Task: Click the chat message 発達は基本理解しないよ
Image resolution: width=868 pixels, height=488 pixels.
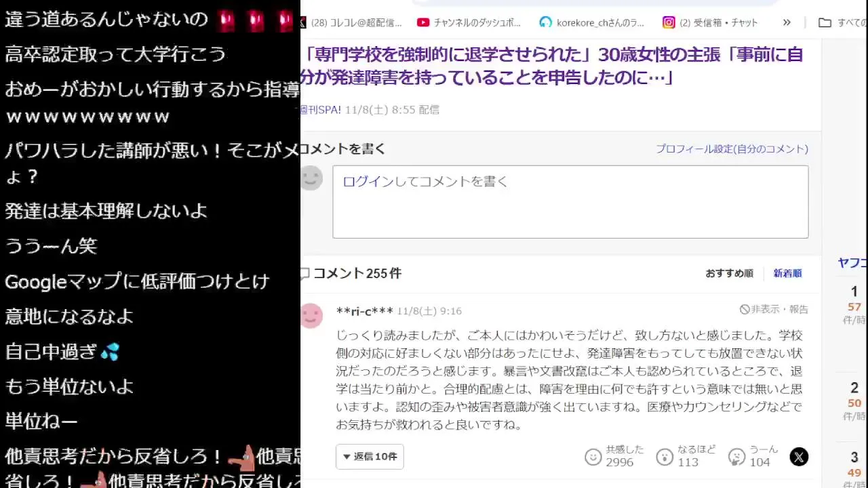Action: tap(106, 211)
